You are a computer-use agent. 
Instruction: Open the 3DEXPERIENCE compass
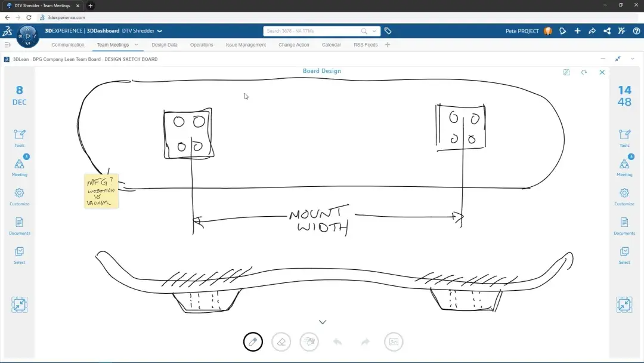pyautogui.click(x=27, y=36)
